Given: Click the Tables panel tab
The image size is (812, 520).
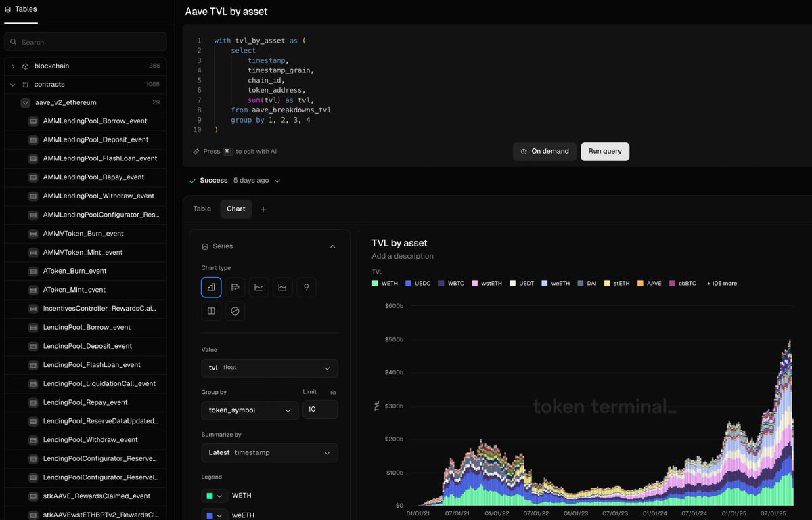Looking at the screenshot, I should [x=20, y=9].
